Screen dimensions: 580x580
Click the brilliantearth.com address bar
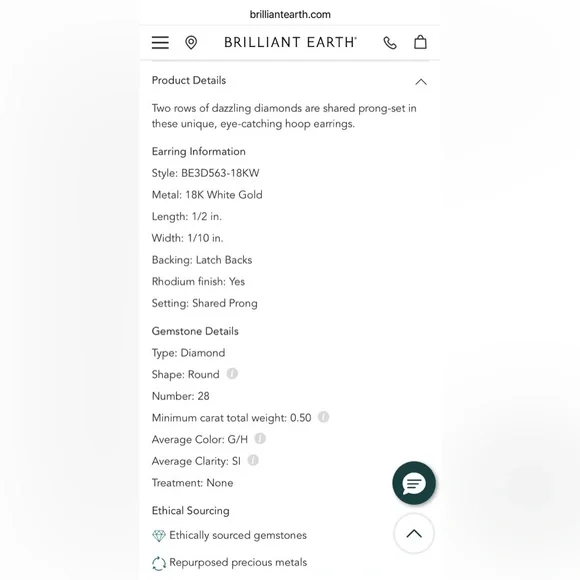click(x=290, y=14)
